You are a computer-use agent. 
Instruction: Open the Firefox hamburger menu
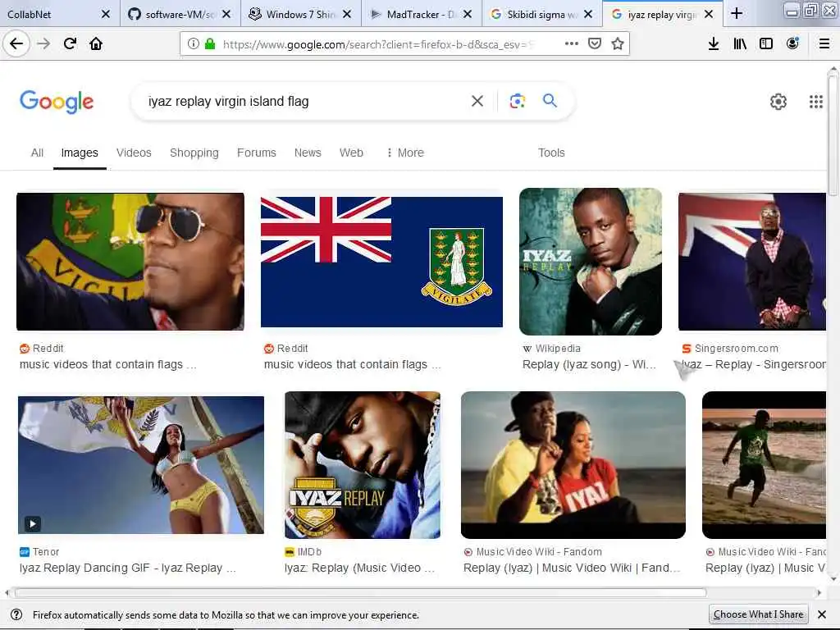(824, 43)
